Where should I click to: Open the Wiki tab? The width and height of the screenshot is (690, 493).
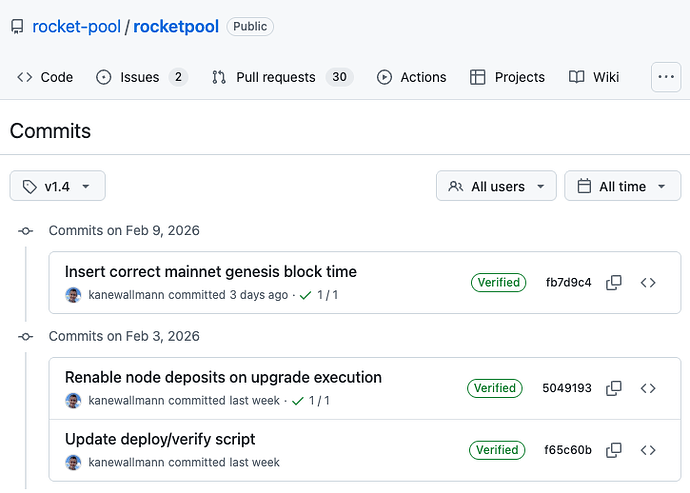[x=594, y=77]
